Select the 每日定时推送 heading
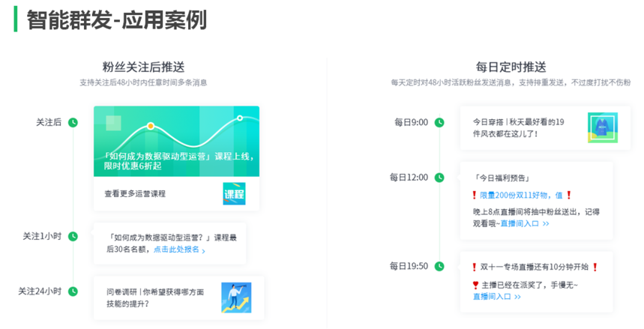The height and width of the screenshot is (329, 644). pyautogui.click(x=511, y=67)
